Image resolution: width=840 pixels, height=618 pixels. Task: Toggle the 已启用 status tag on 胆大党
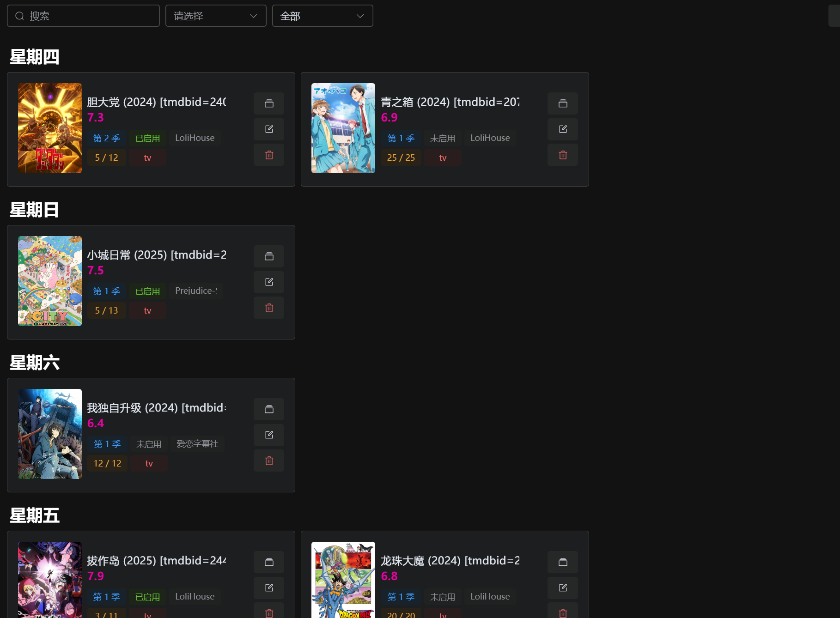(x=147, y=138)
